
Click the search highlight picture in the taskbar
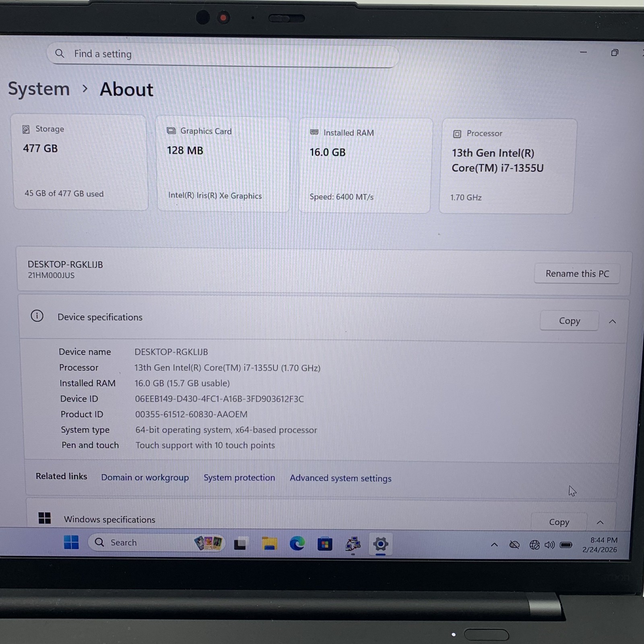coord(208,543)
